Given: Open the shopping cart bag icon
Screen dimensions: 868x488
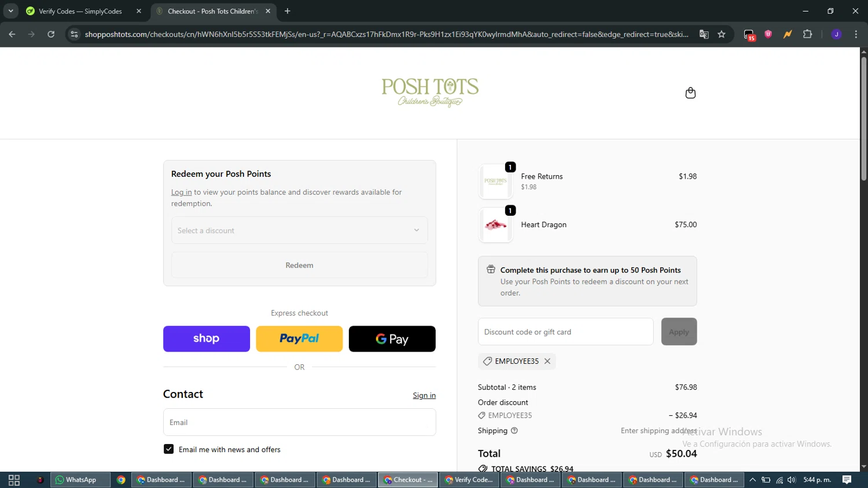Looking at the screenshot, I should point(690,93).
